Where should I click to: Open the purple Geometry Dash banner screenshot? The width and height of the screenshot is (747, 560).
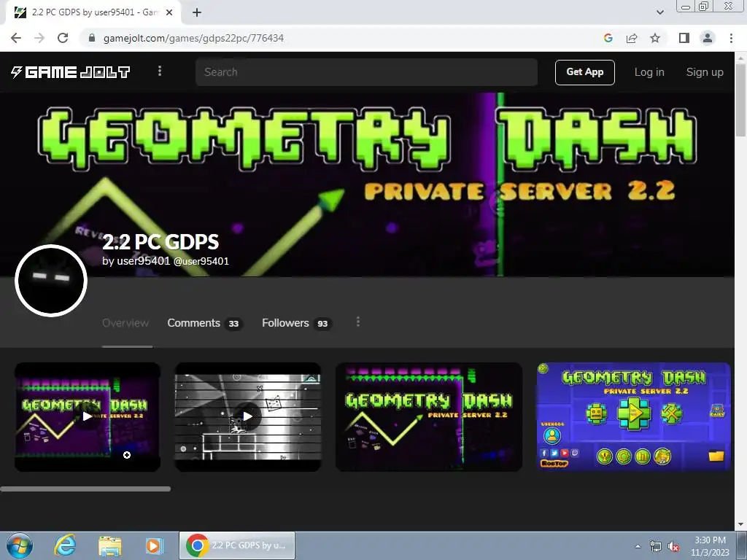coord(429,416)
